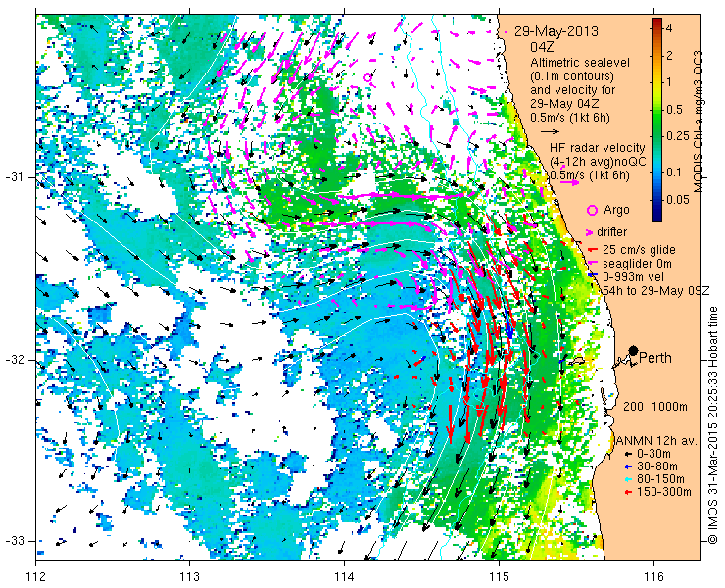This screenshot has width=725, height=588.
Task: Click the '54h to 29-May 09Z' text
Action: 654,291
